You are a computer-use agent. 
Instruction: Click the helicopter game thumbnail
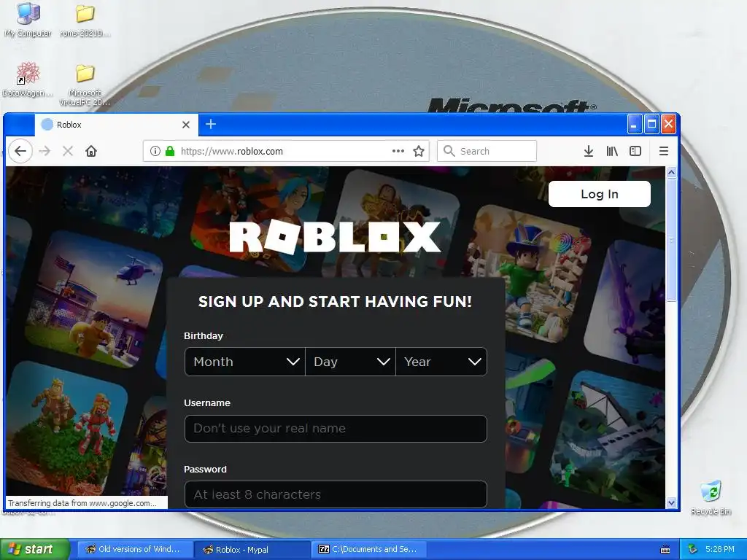tap(94, 300)
